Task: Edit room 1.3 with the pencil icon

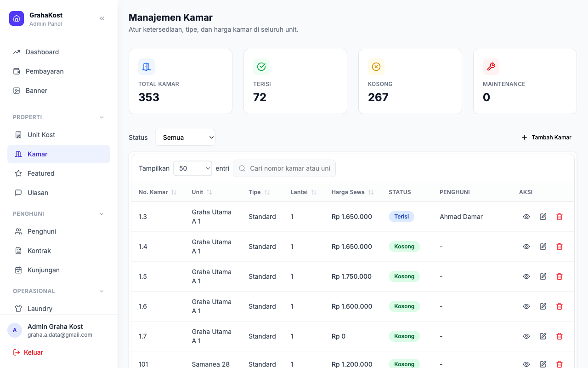Action: [x=543, y=217]
